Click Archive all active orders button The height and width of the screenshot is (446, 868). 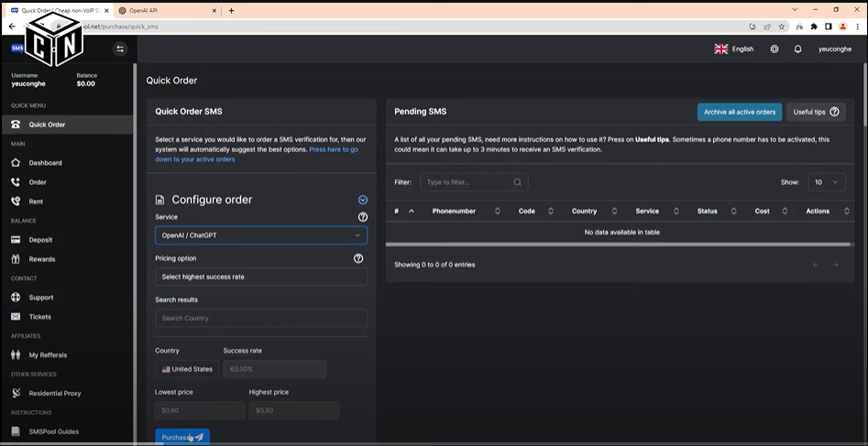[739, 112]
